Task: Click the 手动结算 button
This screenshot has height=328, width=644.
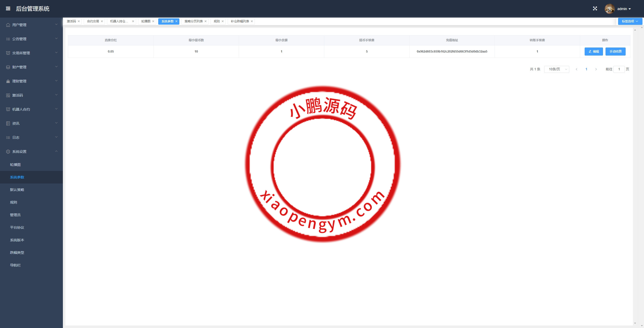Action: [x=615, y=51]
